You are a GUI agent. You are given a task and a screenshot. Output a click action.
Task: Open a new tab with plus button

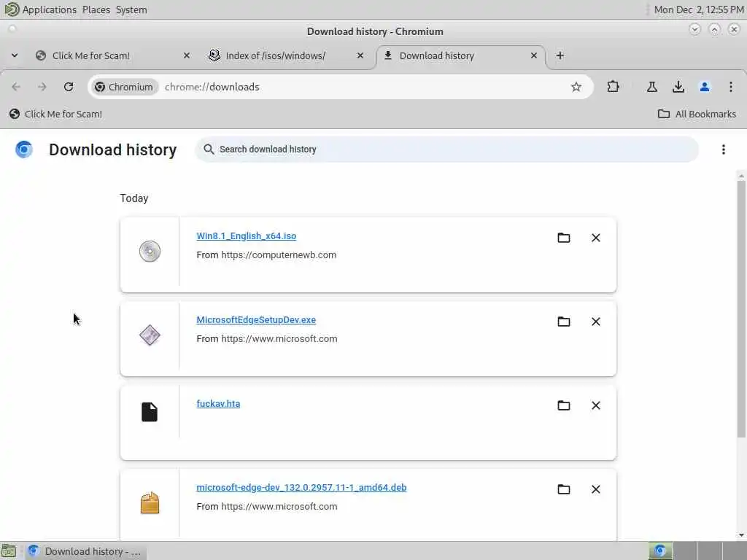(x=560, y=55)
